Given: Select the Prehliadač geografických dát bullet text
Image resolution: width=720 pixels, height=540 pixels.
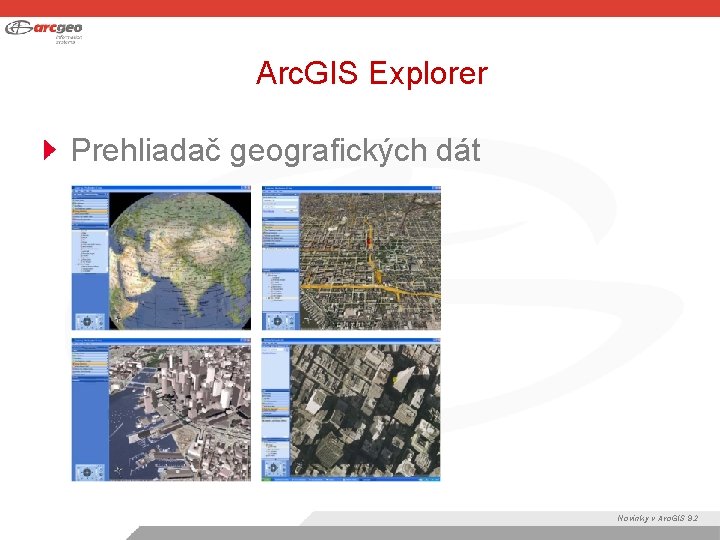Looking at the screenshot, I should tap(276, 151).
